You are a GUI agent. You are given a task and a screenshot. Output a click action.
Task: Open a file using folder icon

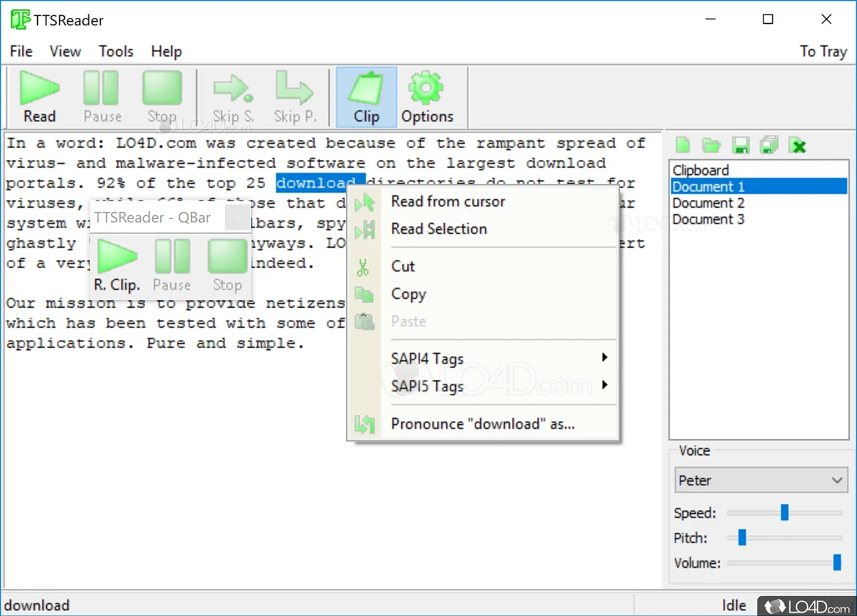click(711, 145)
